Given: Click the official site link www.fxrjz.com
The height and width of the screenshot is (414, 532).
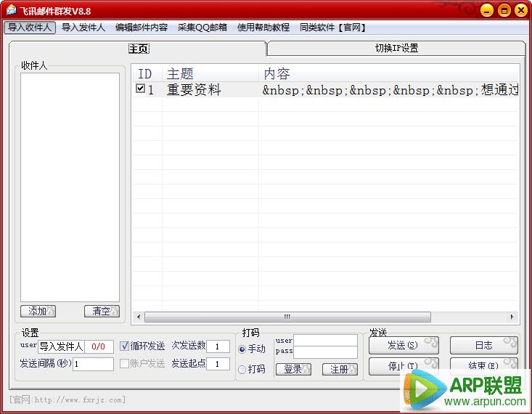Looking at the screenshot, I should 67,399.
